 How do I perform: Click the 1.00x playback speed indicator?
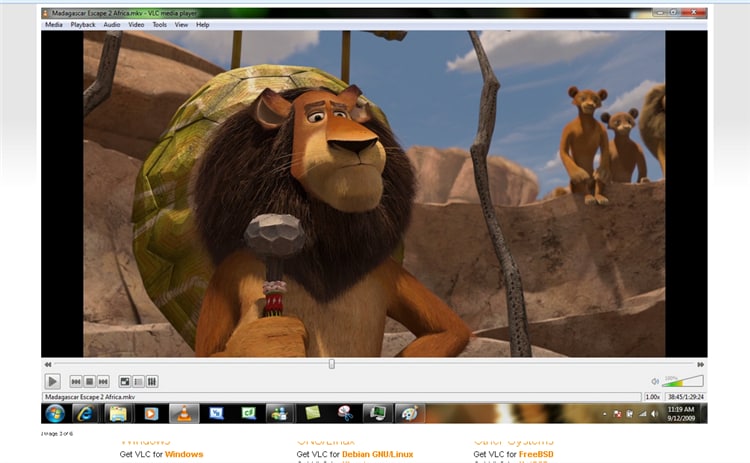(652, 397)
